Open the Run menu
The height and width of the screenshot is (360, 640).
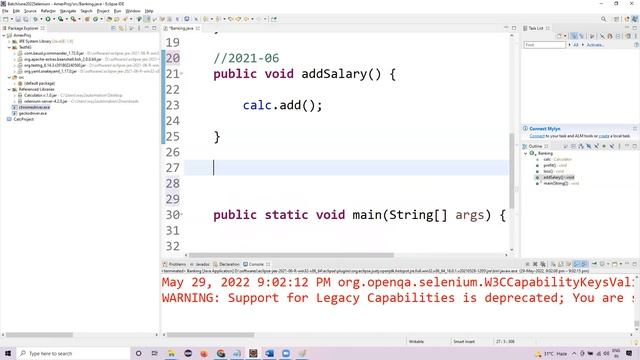click(x=118, y=11)
